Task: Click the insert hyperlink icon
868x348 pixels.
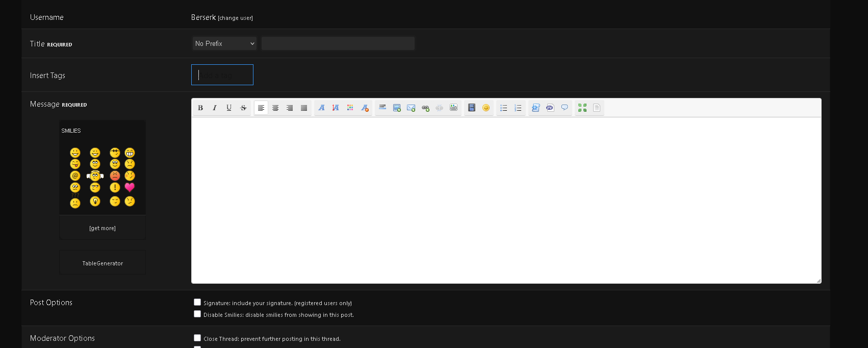Action: coord(425,108)
